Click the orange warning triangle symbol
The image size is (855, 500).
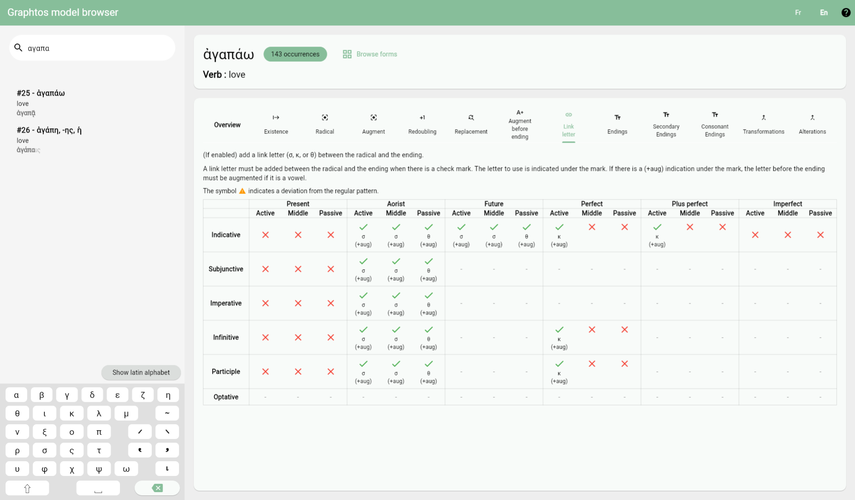pyautogui.click(x=242, y=191)
